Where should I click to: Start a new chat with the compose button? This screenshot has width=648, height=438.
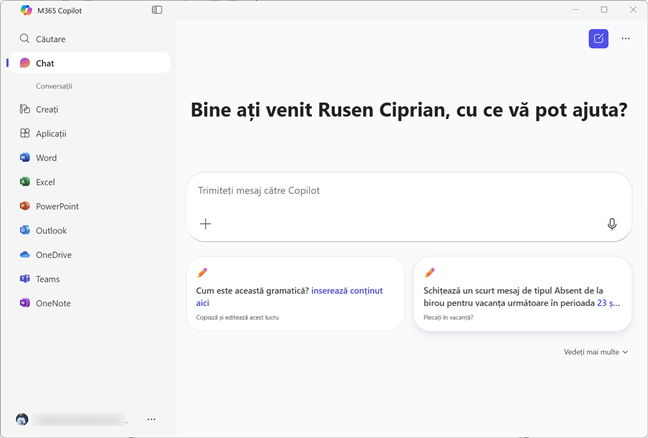click(598, 38)
